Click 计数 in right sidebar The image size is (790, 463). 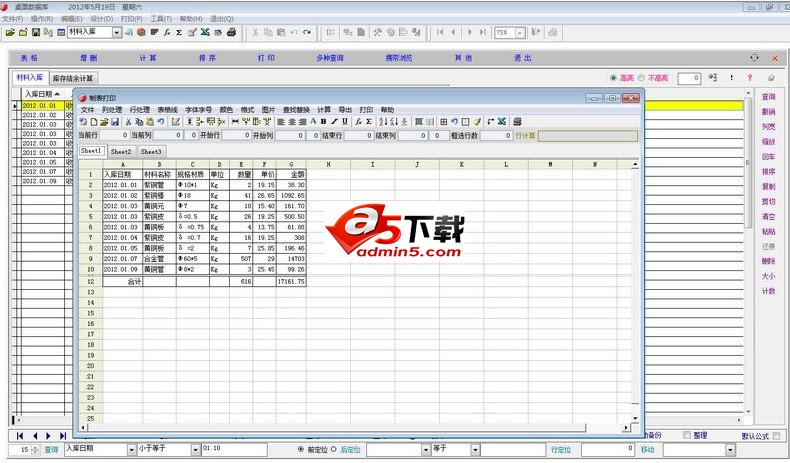coord(768,291)
